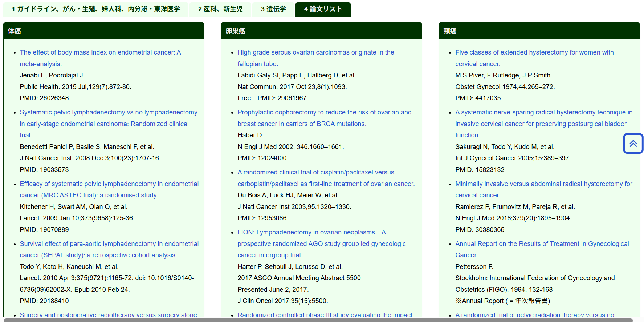Screen dimensions: 644x322
Task: Open the high grade serous ovarian carcinomas link
Action: tap(315, 52)
